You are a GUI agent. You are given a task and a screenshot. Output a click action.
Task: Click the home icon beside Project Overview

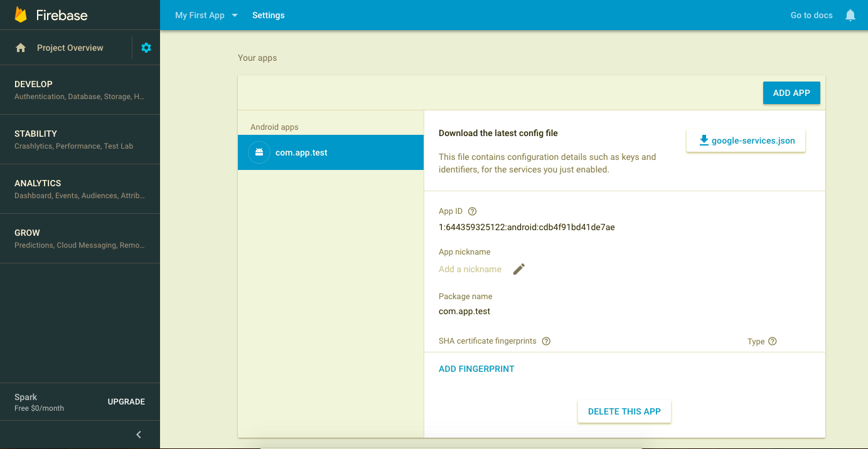point(21,48)
